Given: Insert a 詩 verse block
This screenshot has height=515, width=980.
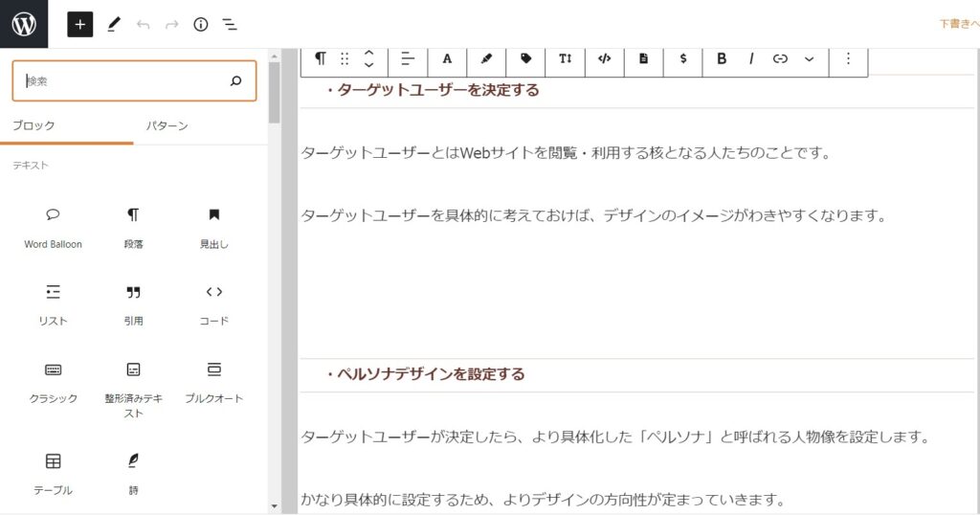Looking at the screenshot, I should coord(133,475).
